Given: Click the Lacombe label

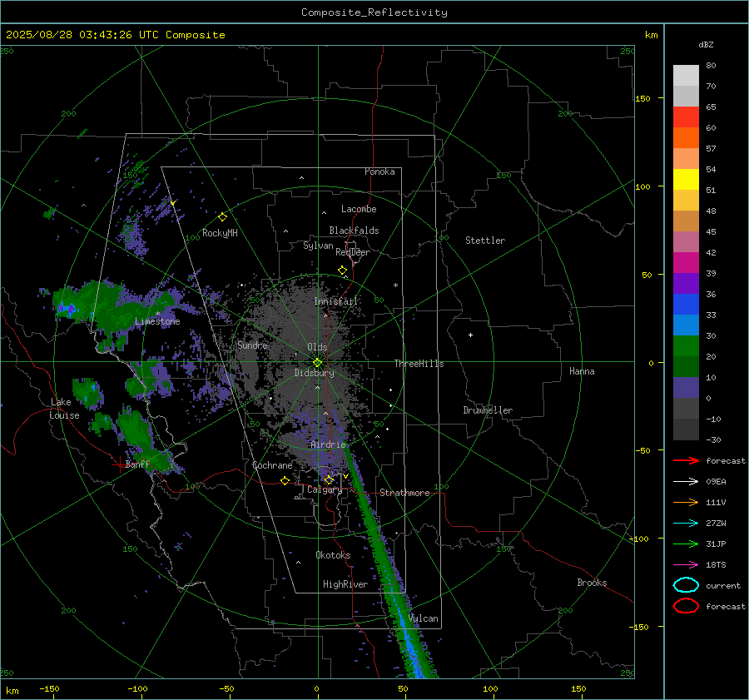Looking at the screenshot, I should tap(359, 209).
